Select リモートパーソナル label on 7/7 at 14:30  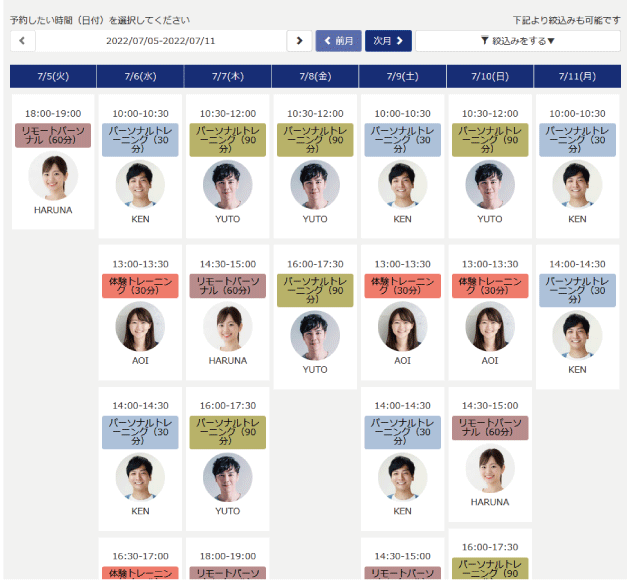[x=227, y=286]
